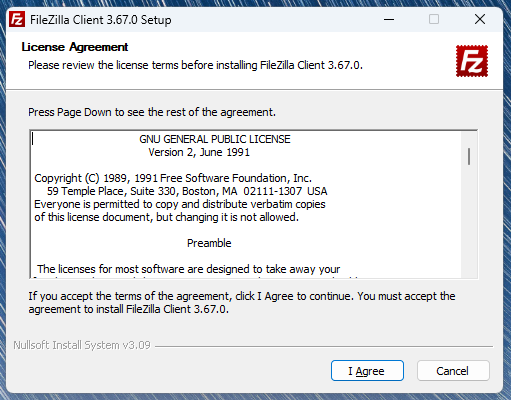Click the "Version 2, June 1991" line
The image size is (511, 400).
(x=199, y=152)
